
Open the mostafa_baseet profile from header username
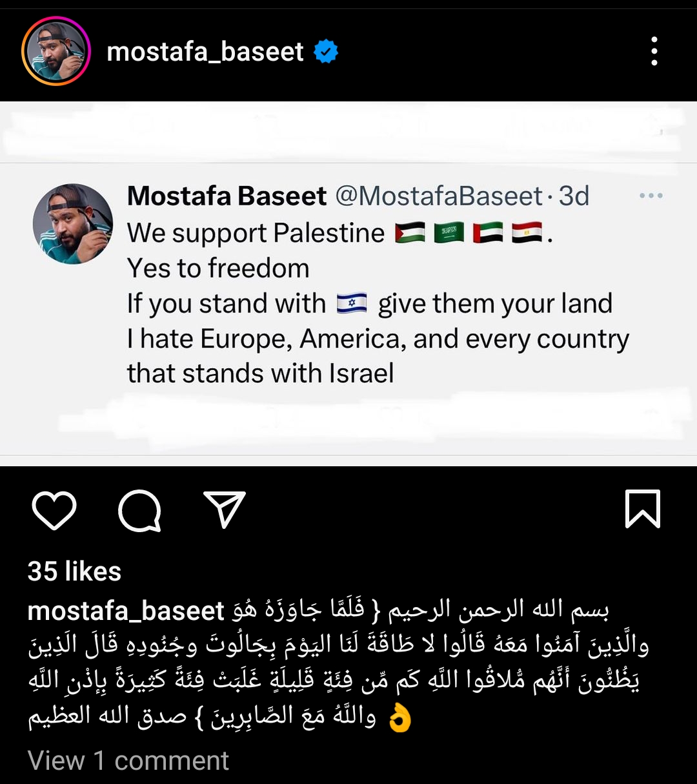point(205,52)
